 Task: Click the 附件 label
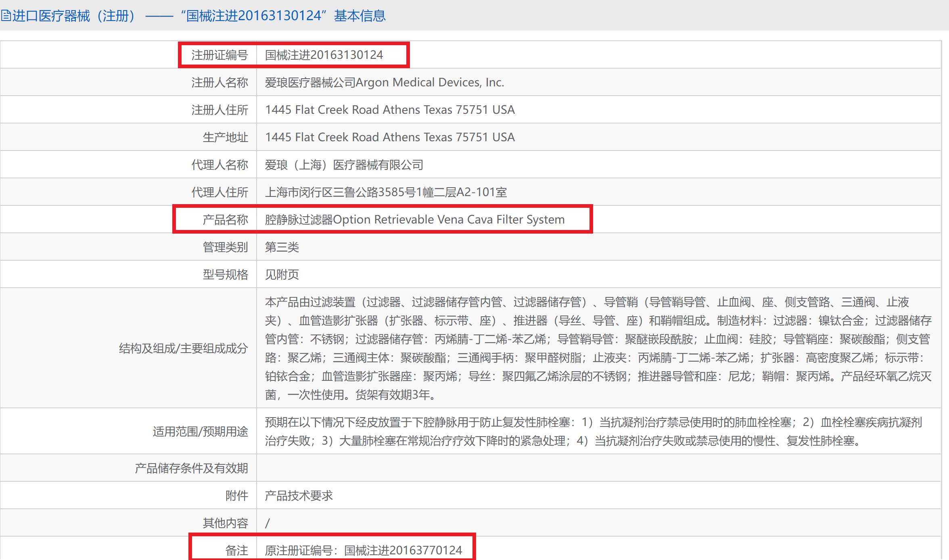pyautogui.click(x=236, y=495)
